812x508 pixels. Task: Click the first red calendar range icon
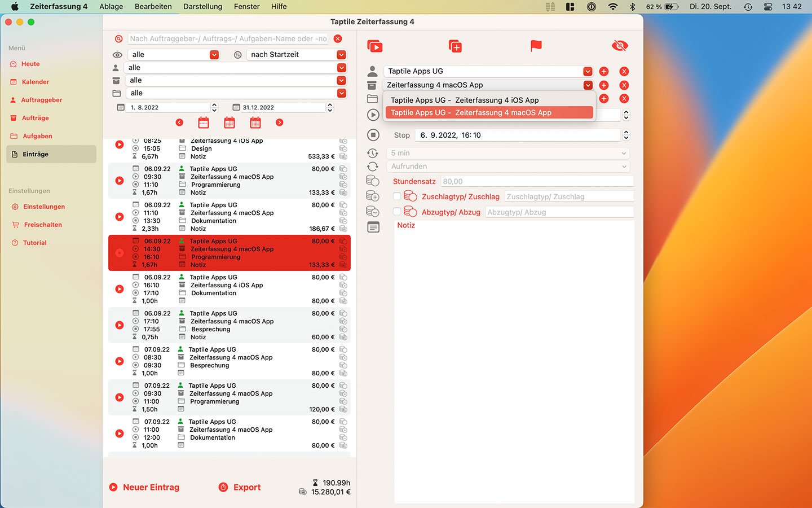coord(204,122)
